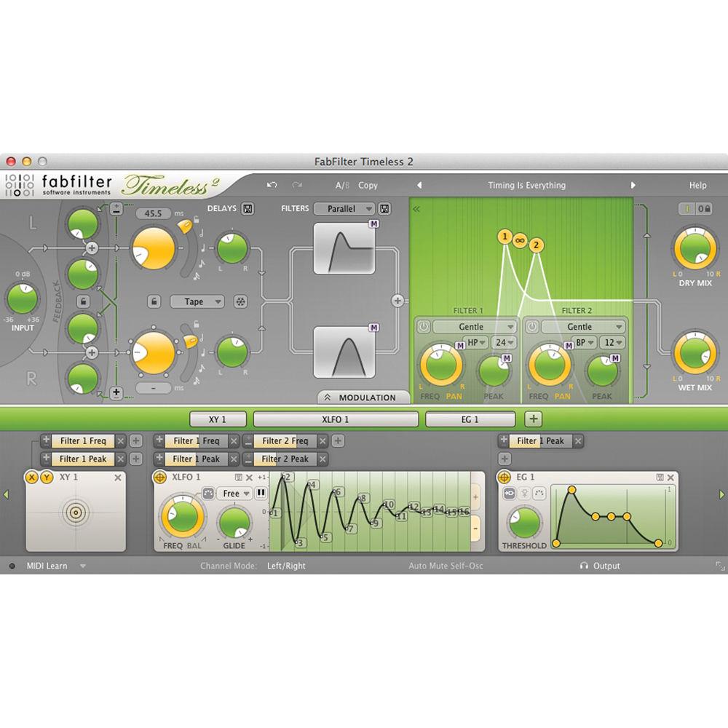
Task: Click the snowflake freeze icon beside Tape
Action: coord(240,301)
